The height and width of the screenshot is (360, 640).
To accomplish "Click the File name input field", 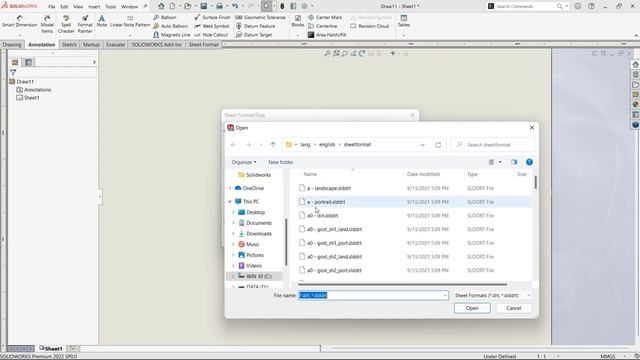I will pyautogui.click(x=373, y=295).
